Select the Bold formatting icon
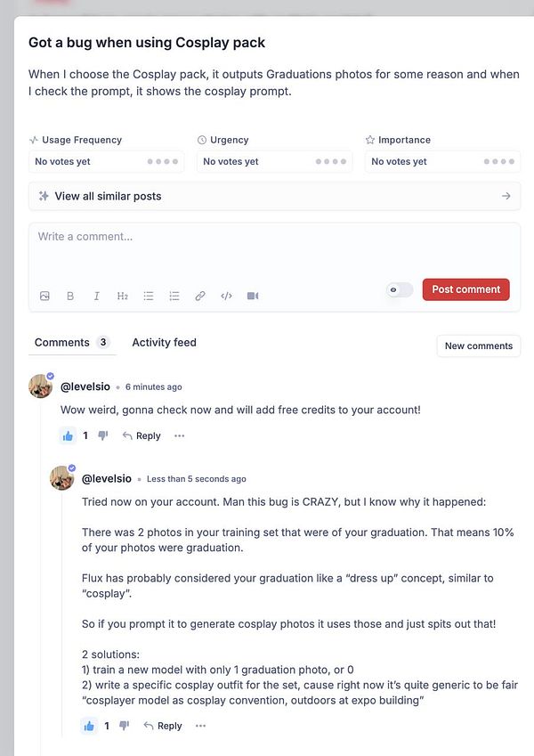Image resolution: width=534 pixels, height=756 pixels. pos(70,296)
